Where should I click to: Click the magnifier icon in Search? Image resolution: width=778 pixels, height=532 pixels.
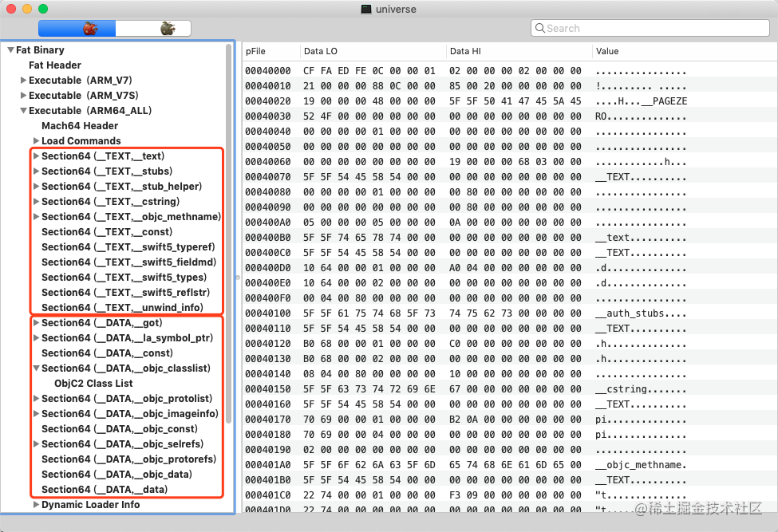[x=540, y=28]
